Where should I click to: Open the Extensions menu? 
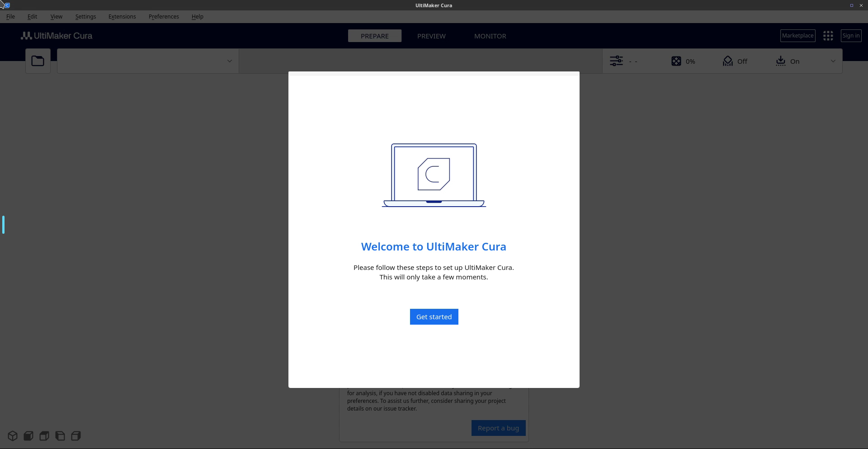click(122, 17)
